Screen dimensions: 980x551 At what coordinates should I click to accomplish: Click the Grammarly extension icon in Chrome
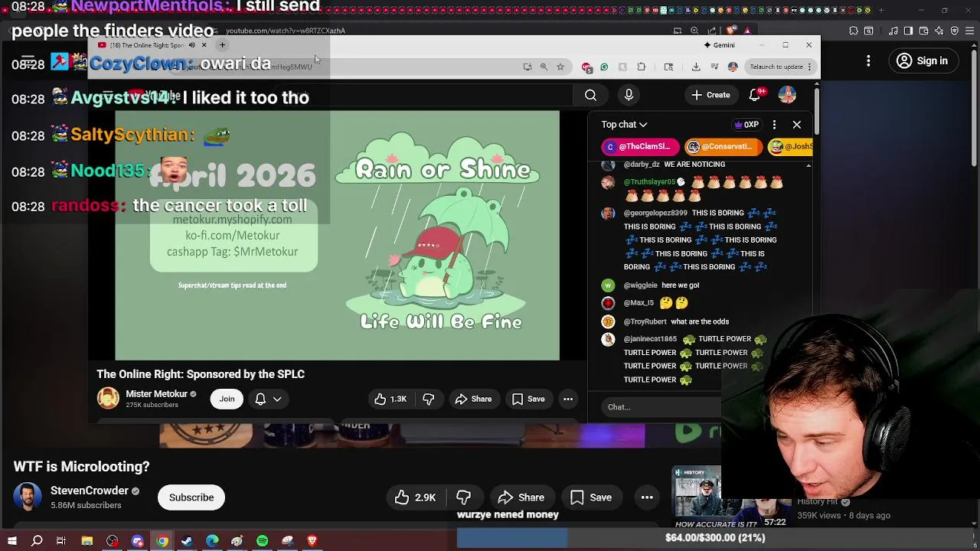604,67
